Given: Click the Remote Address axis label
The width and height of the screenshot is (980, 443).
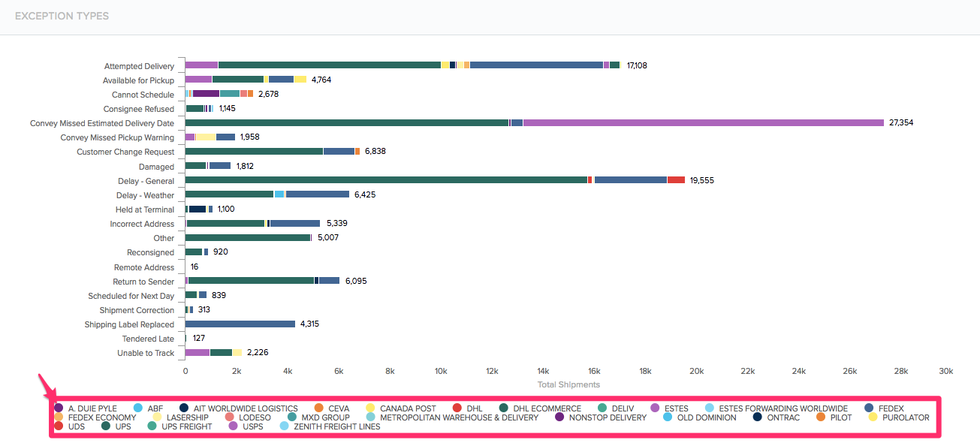Looking at the screenshot, I should [144, 267].
